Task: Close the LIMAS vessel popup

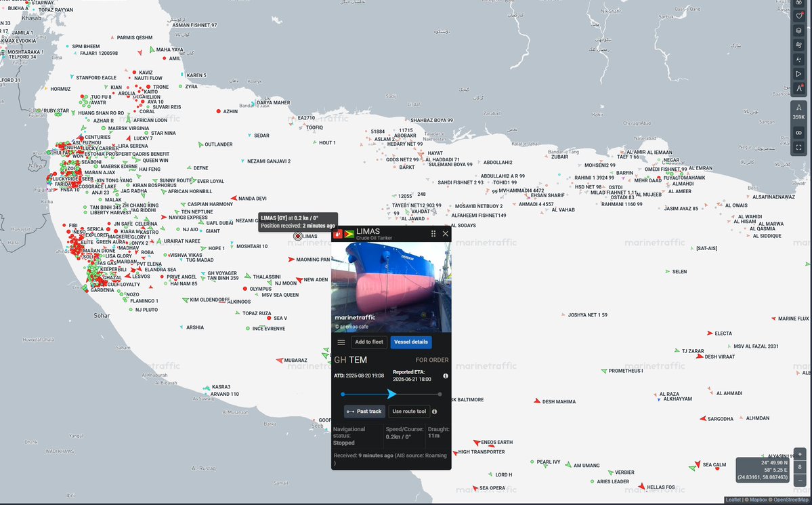Action: (446, 234)
